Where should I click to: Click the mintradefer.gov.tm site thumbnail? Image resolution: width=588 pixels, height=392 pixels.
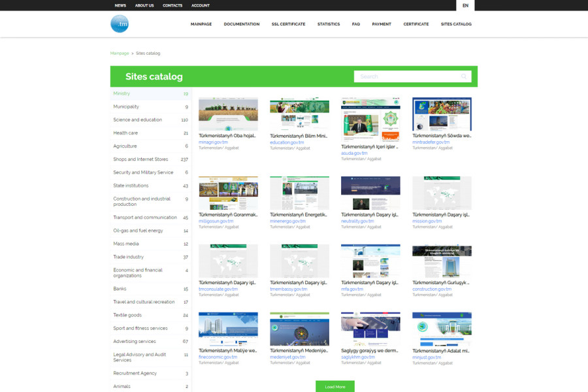click(442, 114)
